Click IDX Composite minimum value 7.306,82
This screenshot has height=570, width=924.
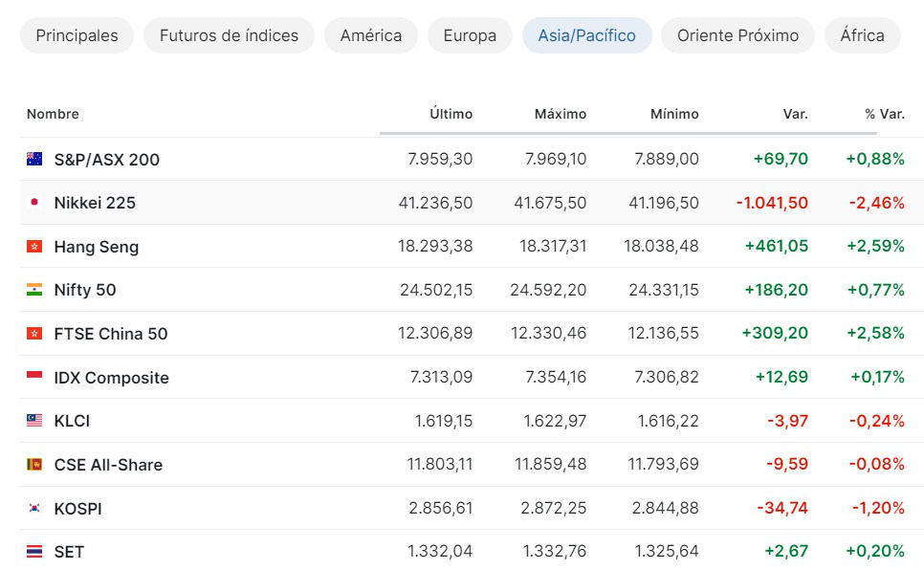pyautogui.click(x=667, y=377)
